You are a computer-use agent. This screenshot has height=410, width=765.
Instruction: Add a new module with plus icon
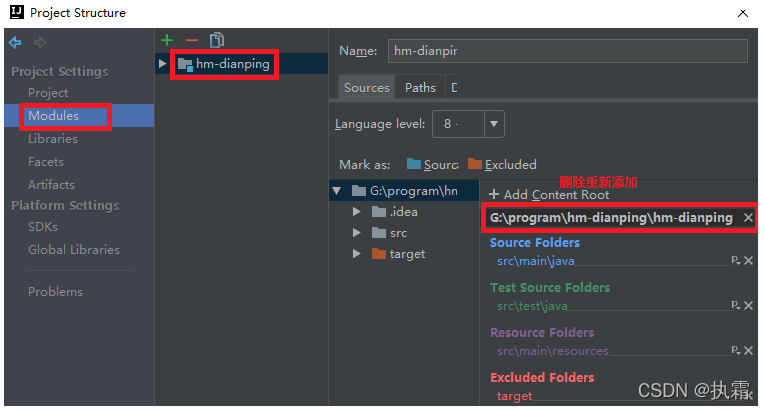(167, 40)
